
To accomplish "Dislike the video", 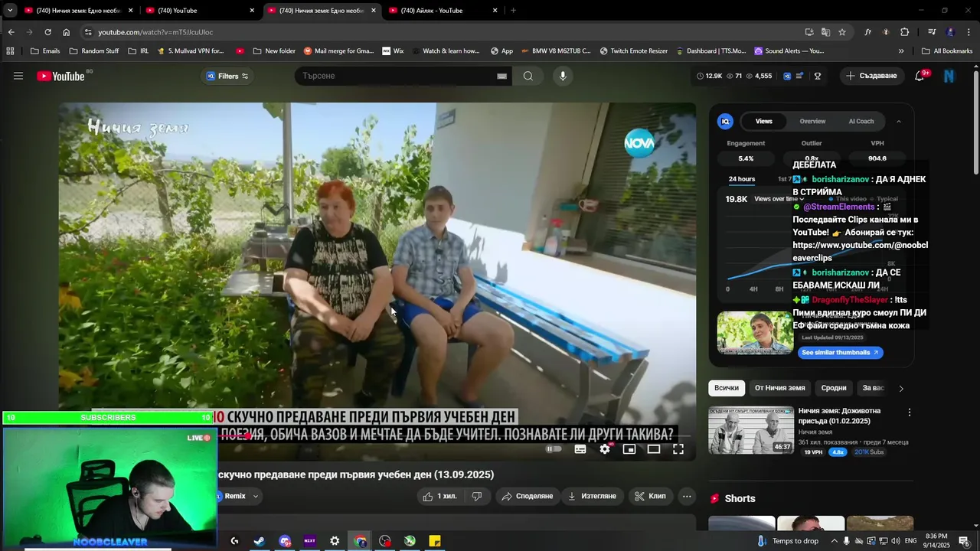I will tap(477, 496).
